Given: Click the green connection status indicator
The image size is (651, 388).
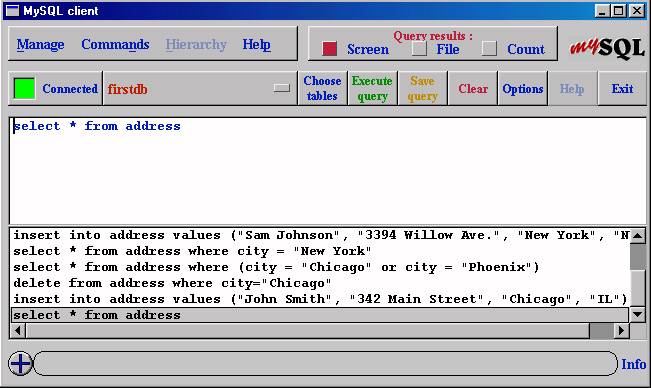Looking at the screenshot, I should (24, 88).
